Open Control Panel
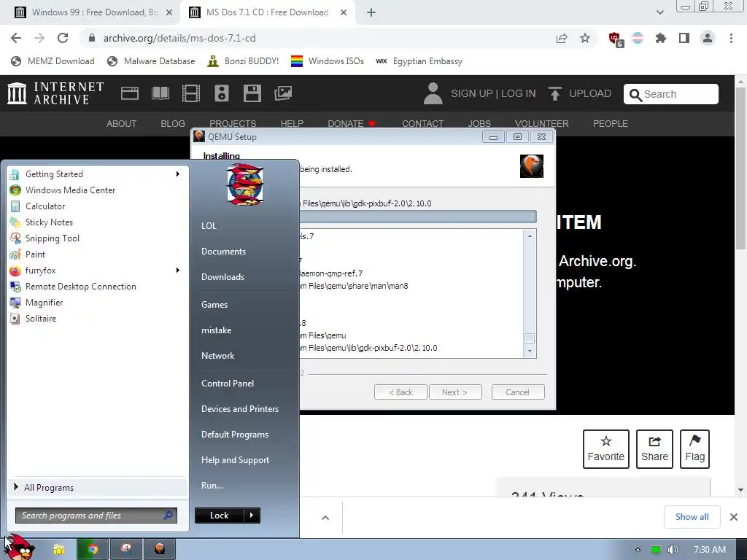The image size is (747, 560). [228, 384]
